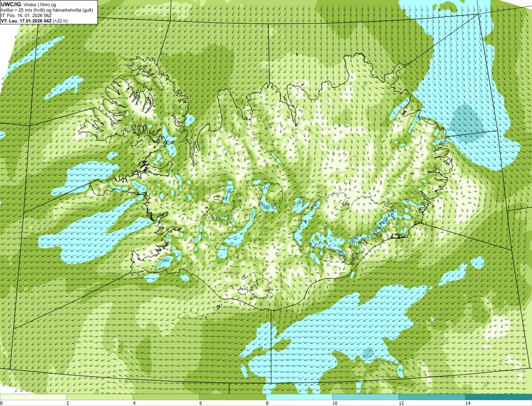Click the "VT: Lau. 17.01.2026 04Z (+22 h)" line
Screen dimensions: 532x406
coord(34,20)
